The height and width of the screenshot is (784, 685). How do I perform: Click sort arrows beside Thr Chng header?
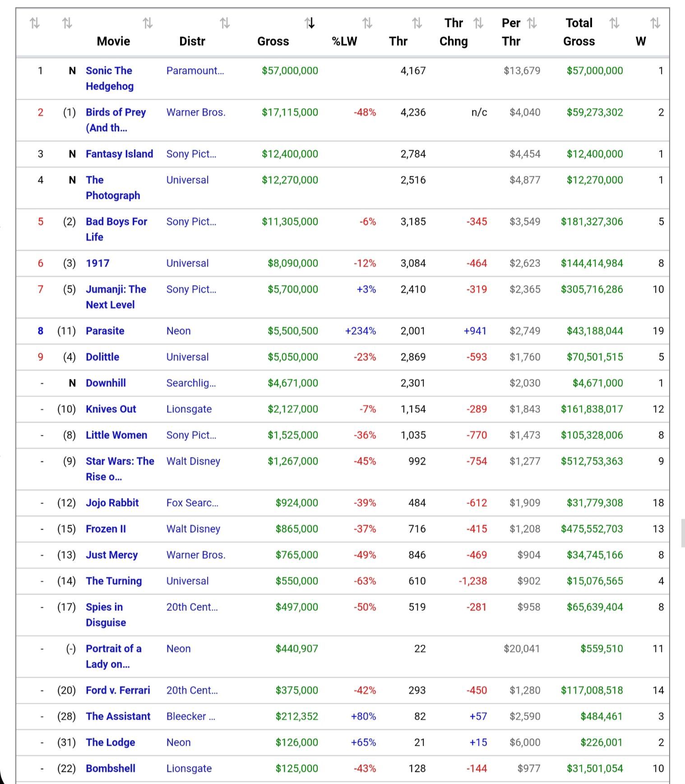click(479, 23)
